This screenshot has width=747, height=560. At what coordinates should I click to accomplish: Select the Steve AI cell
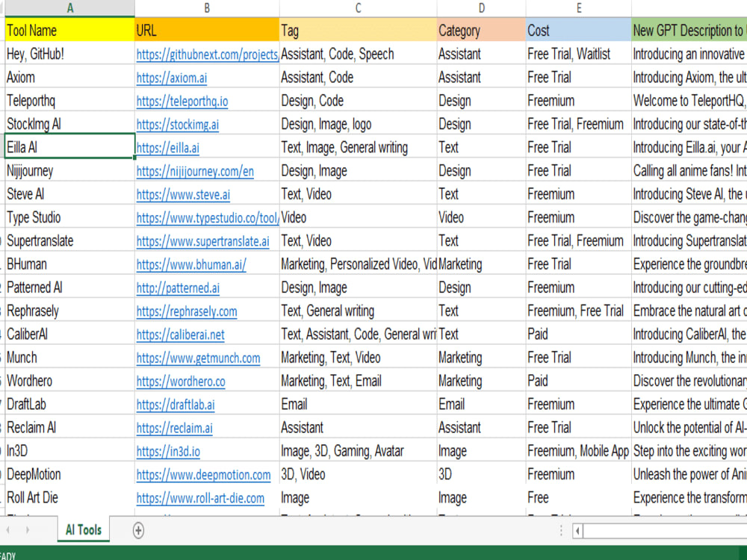click(70, 194)
